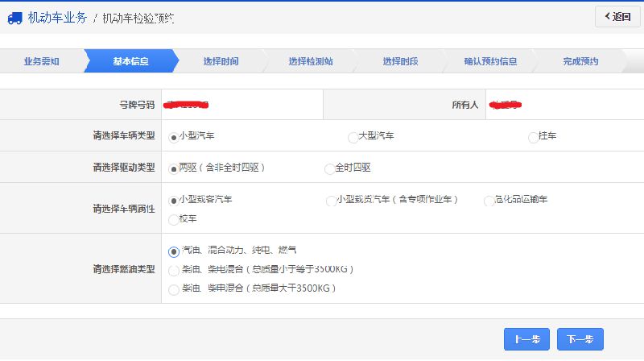Select the 基本信息 step tab
The image size is (644, 361).
[130, 61]
